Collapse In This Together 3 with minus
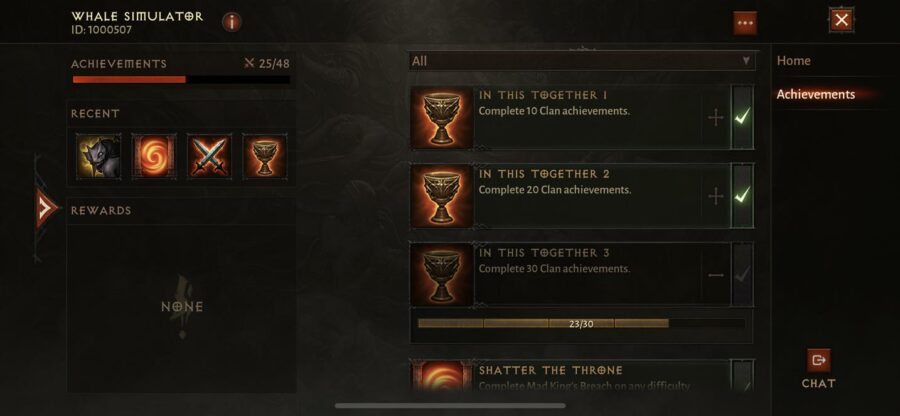900x416 pixels. coord(716,275)
